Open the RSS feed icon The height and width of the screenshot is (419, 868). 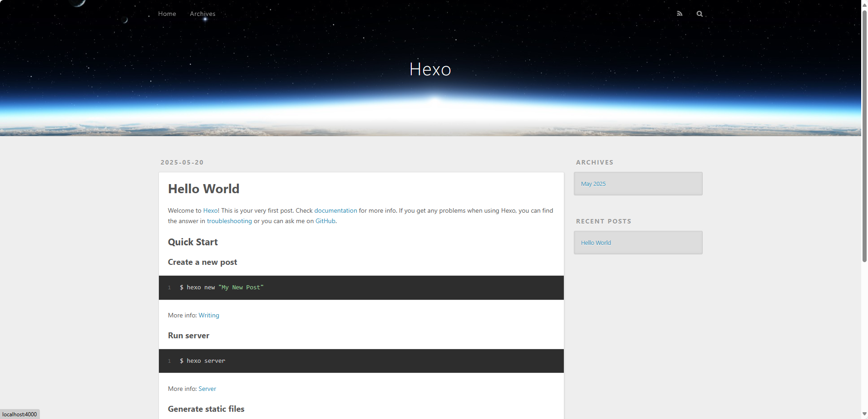[x=680, y=14]
